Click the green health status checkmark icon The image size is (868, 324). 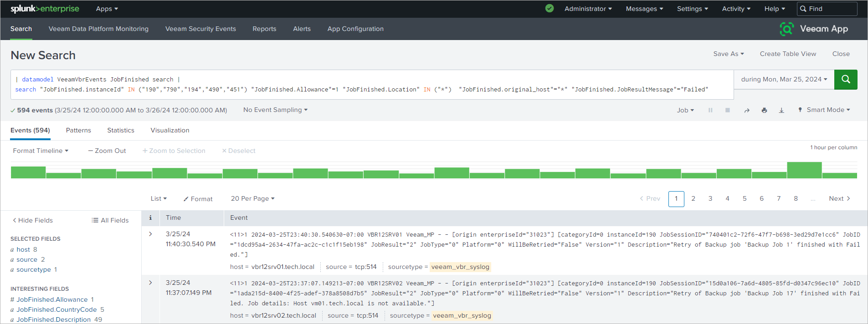click(550, 9)
